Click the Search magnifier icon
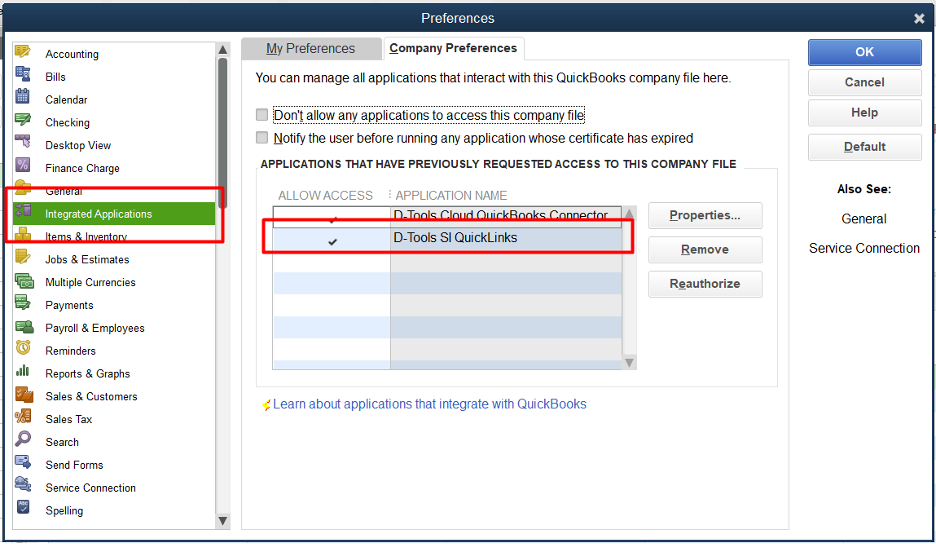The height and width of the screenshot is (544, 936). pyautogui.click(x=23, y=439)
